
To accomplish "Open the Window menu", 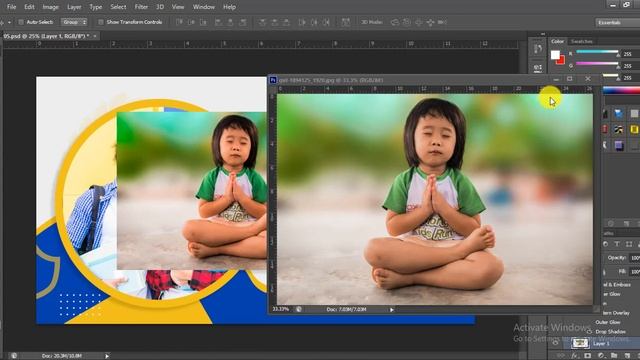I will [x=203, y=7].
